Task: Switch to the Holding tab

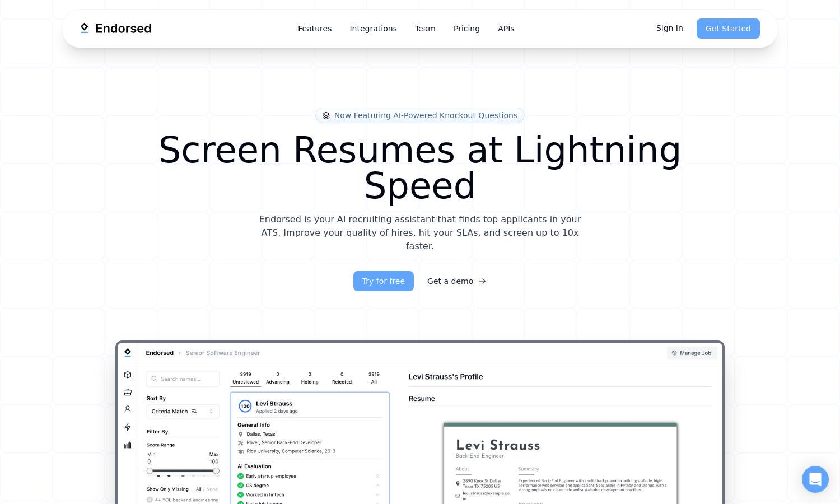Action: coord(310,378)
